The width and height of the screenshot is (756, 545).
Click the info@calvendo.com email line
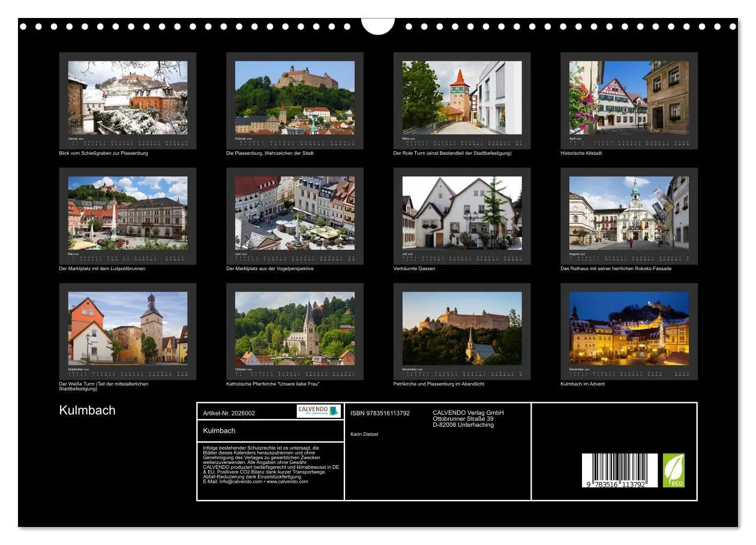pyautogui.click(x=256, y=481)
